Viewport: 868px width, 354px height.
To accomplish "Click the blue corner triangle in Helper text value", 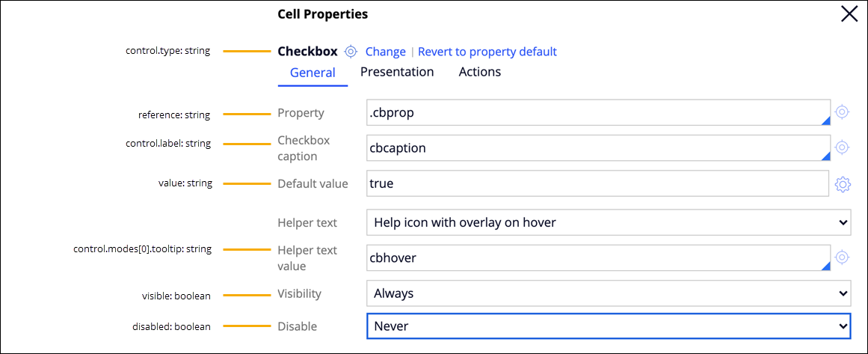I will (x=825, y=266).
